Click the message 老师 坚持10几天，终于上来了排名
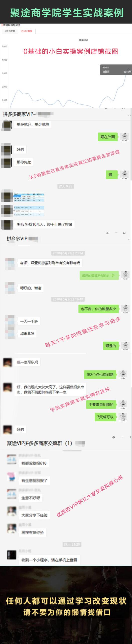 (44, 224)
